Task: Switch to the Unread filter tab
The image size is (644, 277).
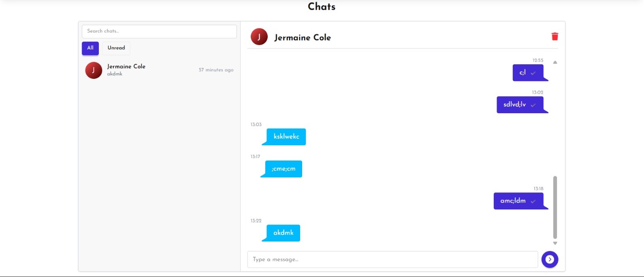Action: [x=116, y=48]
